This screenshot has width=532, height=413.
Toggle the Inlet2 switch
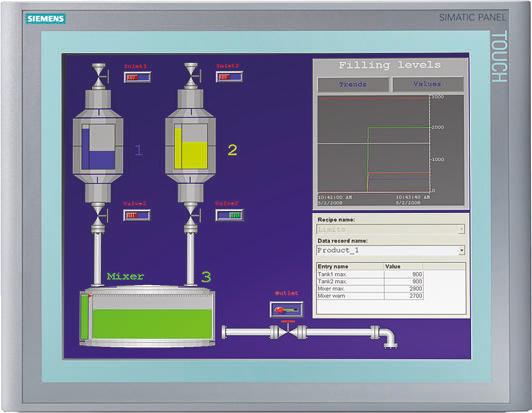229,77
